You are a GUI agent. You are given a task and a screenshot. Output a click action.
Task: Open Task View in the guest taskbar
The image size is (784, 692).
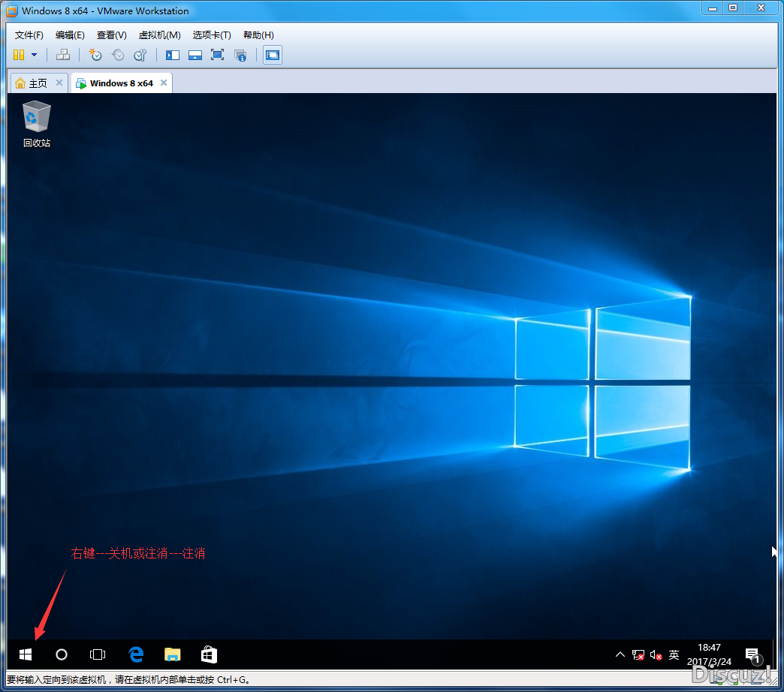click(98, 654)
